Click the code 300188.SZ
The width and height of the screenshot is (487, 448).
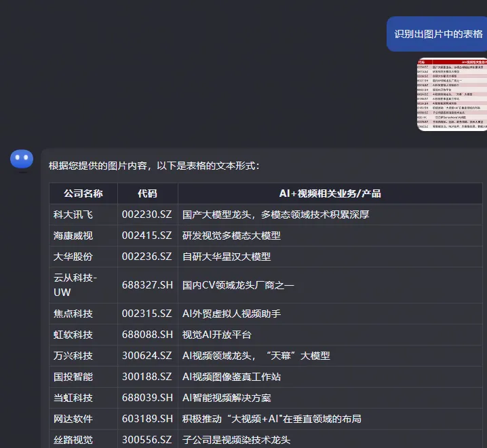tap(147, 377)
